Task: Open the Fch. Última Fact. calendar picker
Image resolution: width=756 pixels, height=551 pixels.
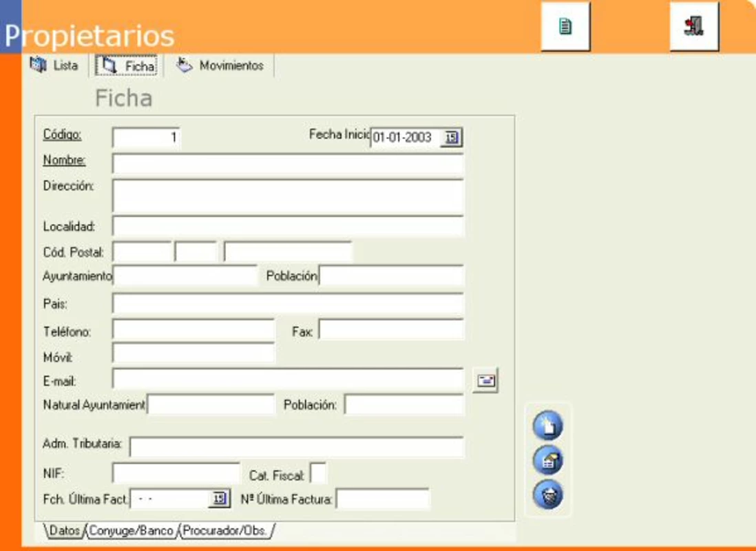Action: click(x=218, y=499)
